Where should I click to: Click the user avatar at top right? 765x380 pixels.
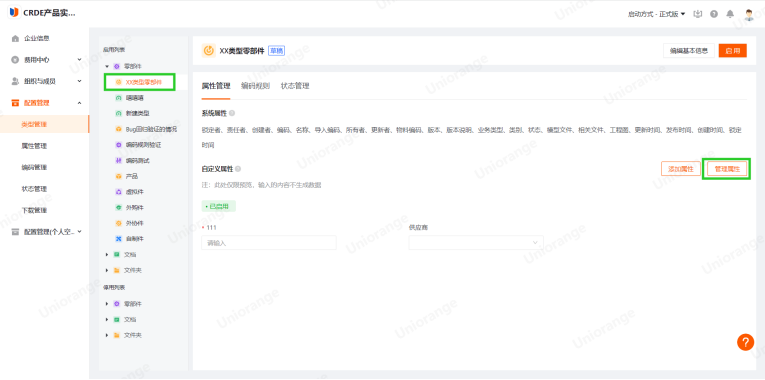click(x=749, y=14)
